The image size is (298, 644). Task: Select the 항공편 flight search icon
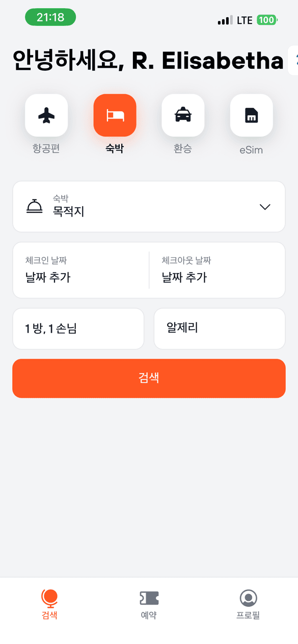pyautogui.click(x=46, y=115)
